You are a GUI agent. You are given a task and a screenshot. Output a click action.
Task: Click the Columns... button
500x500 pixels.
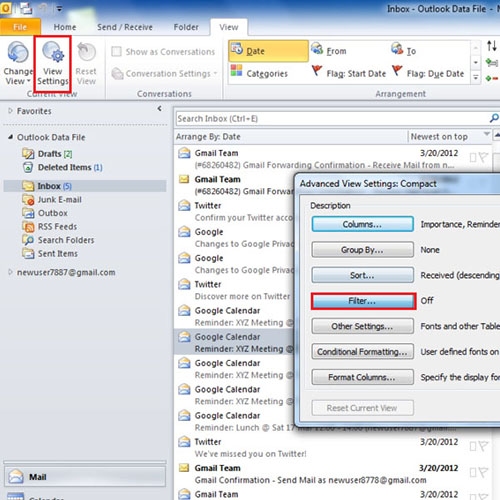coord(363,224)
